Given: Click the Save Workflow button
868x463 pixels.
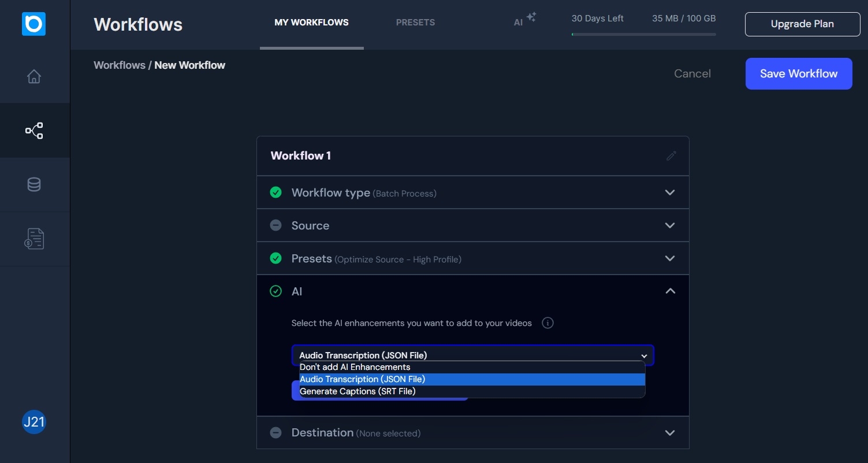Looking at the screenshot, I should [x=798, y=73].
